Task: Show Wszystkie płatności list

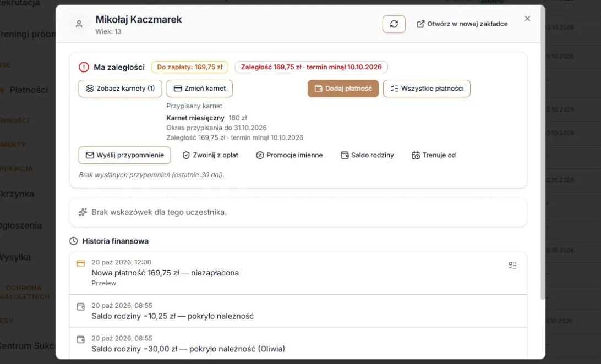Action: (x=427, y=89)
